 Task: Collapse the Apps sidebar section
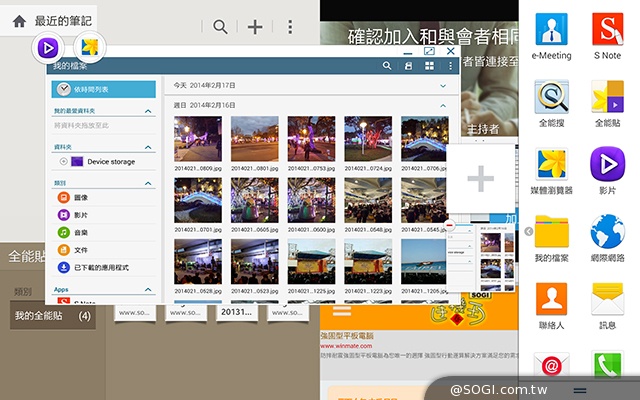(148, 289)
